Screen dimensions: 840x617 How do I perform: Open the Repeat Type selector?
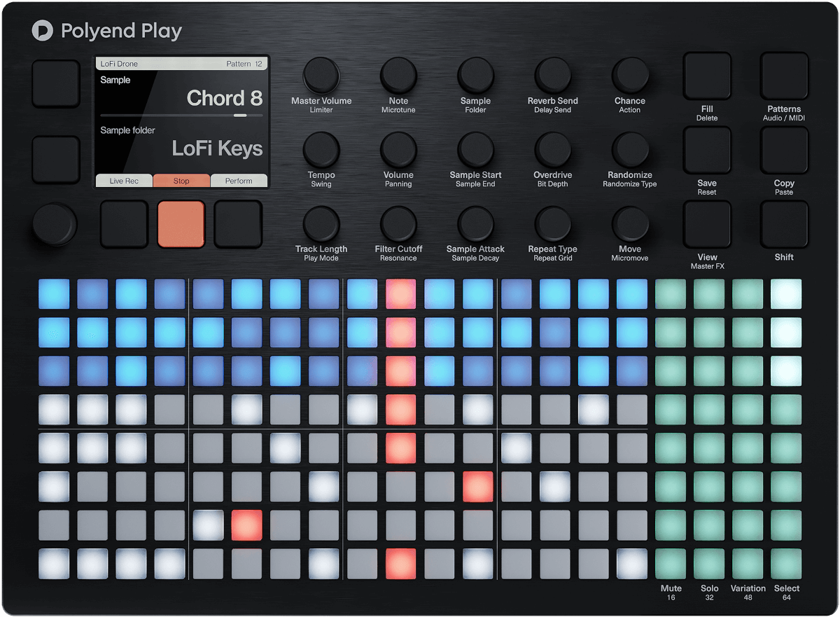[552, 223]
